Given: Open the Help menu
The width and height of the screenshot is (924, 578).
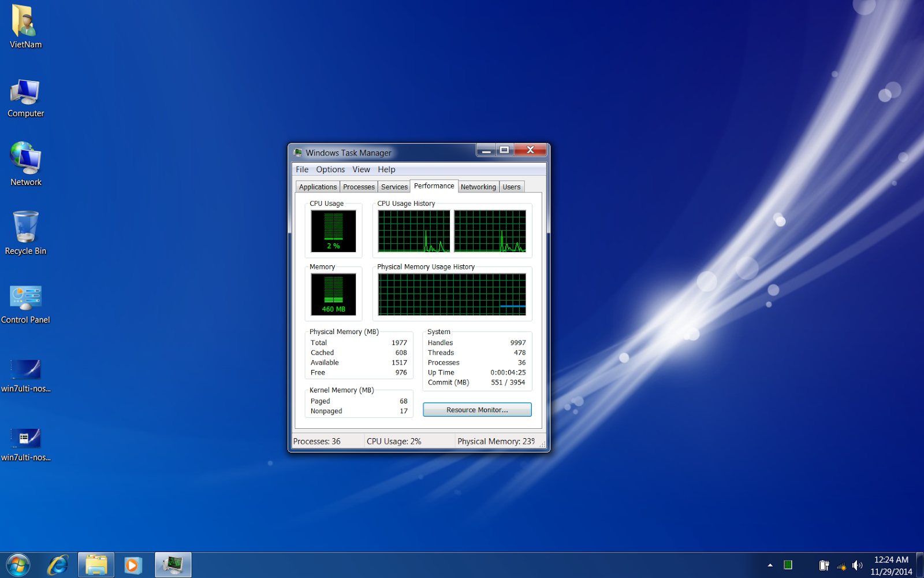Looking at the screenshot, I should tap(386, 169).
